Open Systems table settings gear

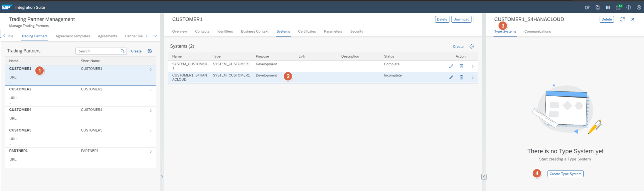point(472,46)
